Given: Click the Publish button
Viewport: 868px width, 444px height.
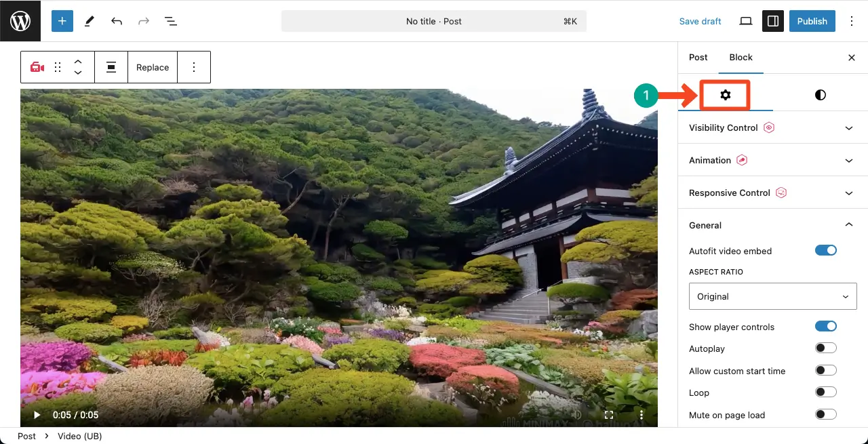Looking at the screenshot, I should click(x=812, y=21).
